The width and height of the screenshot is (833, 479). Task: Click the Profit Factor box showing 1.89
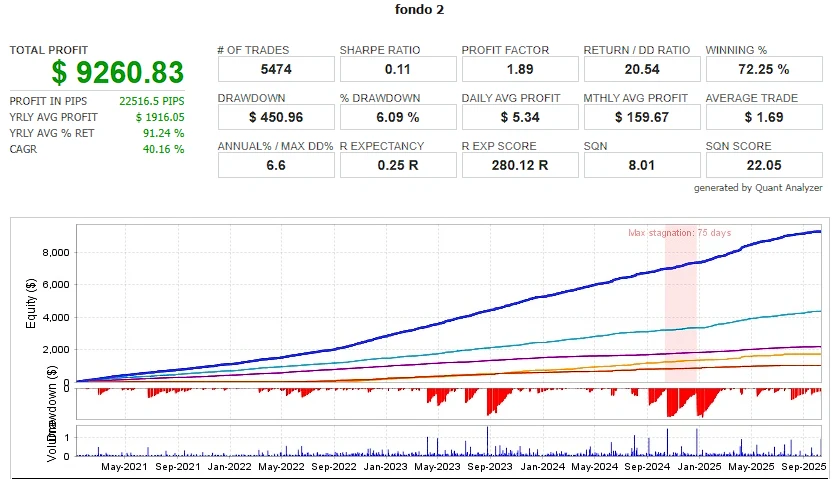coord(519,69)
